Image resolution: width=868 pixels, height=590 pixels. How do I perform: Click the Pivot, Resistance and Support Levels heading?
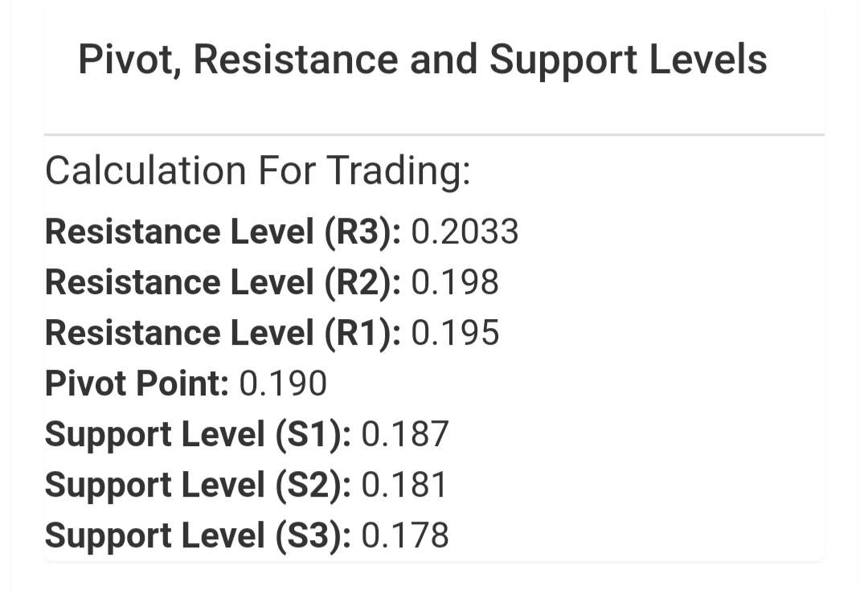coord(423,59)
